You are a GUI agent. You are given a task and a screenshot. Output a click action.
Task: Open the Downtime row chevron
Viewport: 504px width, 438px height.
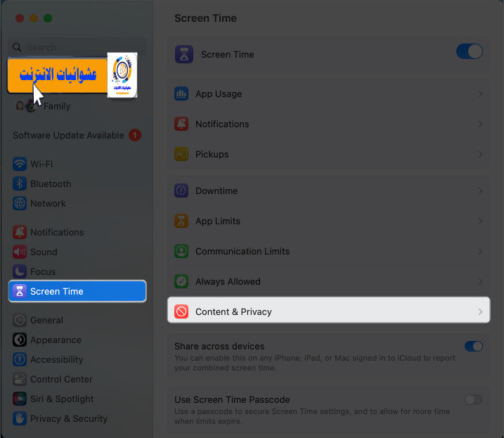pos(480,191)
